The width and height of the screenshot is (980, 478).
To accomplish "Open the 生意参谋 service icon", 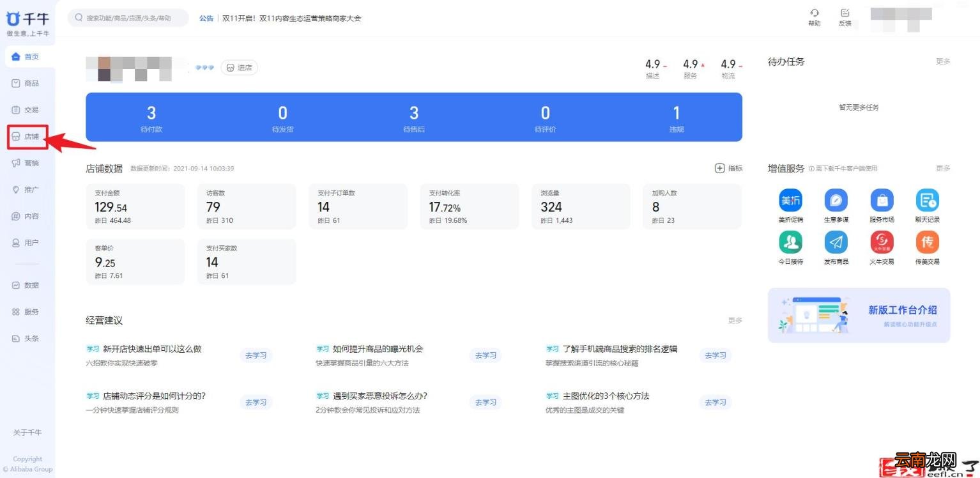I will click(836, 201).
